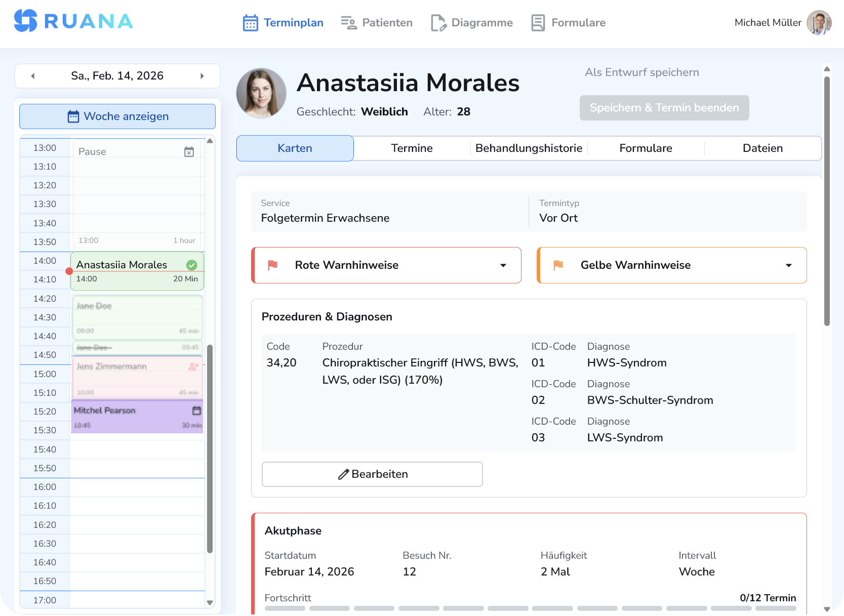Image resolution: width=844 pixels, height=616 pixels.
Task: Toggle the green check on Anastasiia's appointment
Action: pyautogui.click(x=191, y=264)
